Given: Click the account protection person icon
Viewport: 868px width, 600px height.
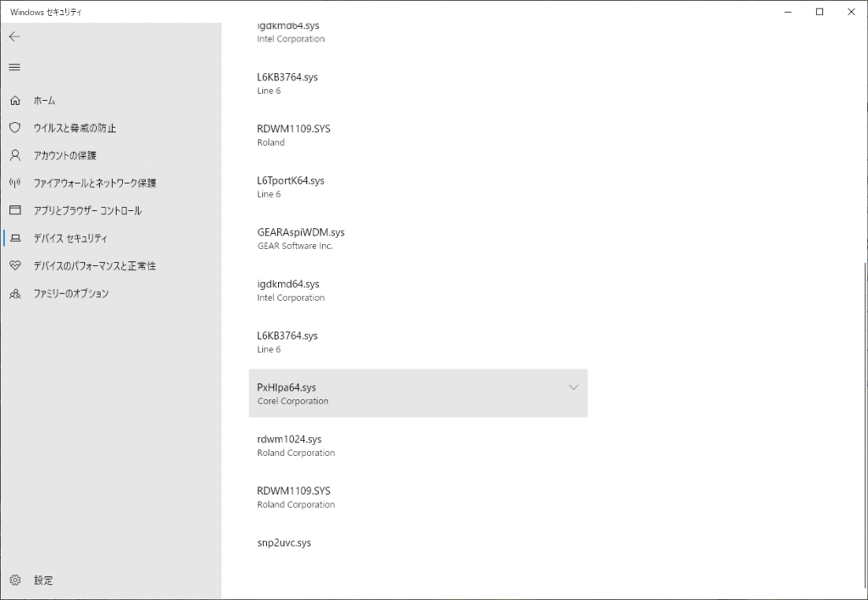Looking at the screenshot, I should pyautogui.click(x=14, y=156).
